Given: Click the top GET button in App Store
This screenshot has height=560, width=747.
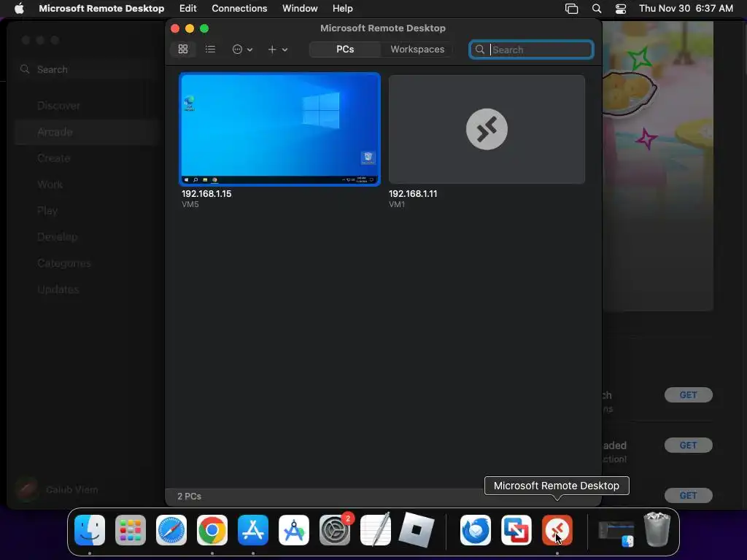Looking at the screenshot, I should coord(689,394).
